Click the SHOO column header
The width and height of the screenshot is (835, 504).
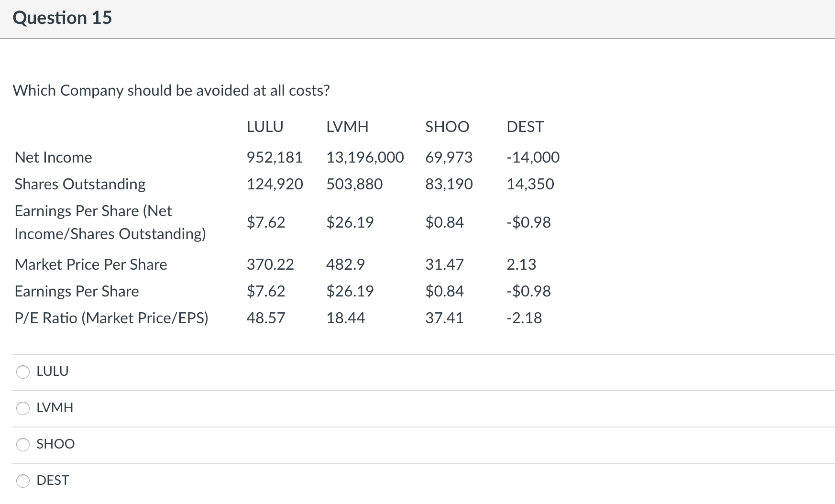[447, 127]
